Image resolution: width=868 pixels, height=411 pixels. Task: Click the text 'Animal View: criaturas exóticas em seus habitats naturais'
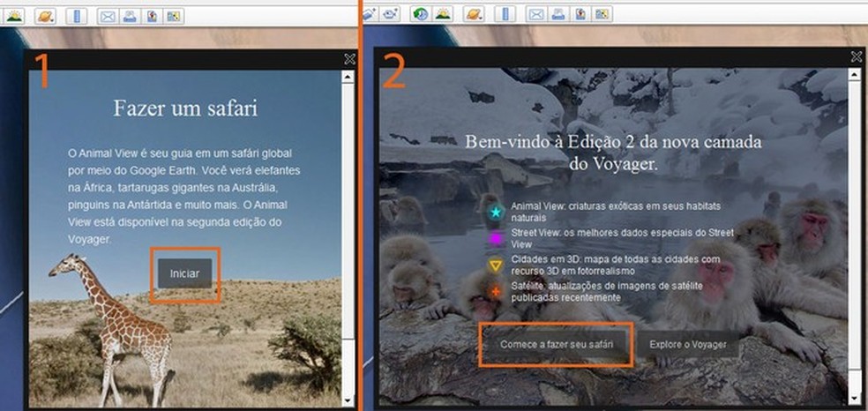pos(616,212)
